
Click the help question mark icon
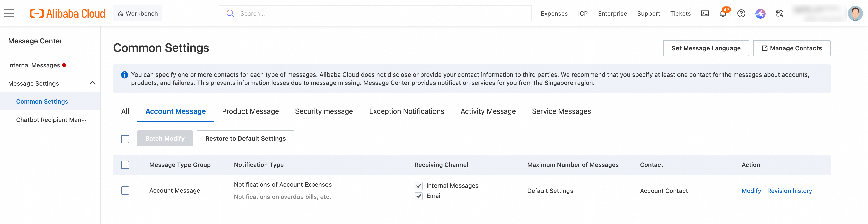coord(741,13)
